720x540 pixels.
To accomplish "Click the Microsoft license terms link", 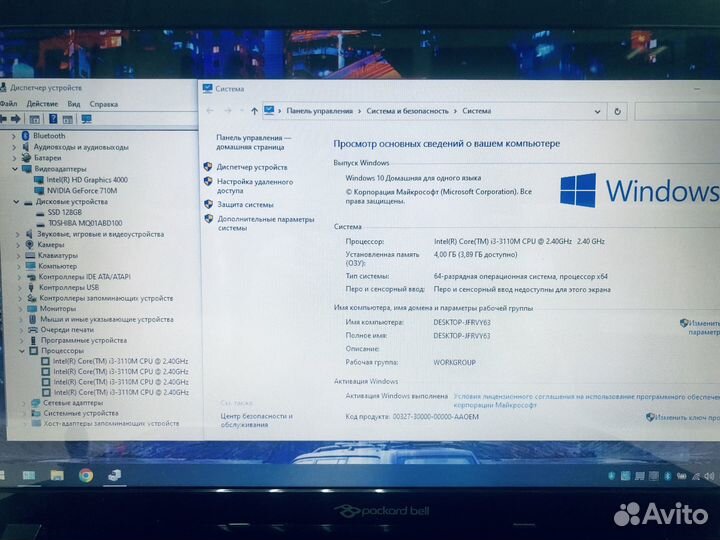I will point(586,400).
